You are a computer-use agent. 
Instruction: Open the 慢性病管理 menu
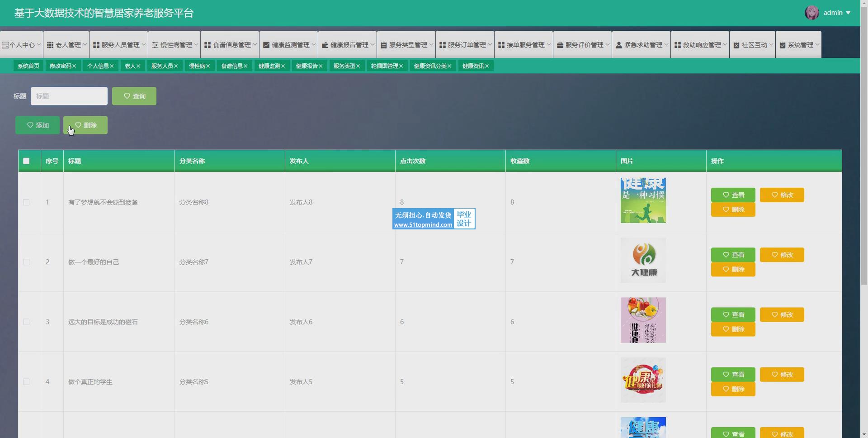pos(175,45)
